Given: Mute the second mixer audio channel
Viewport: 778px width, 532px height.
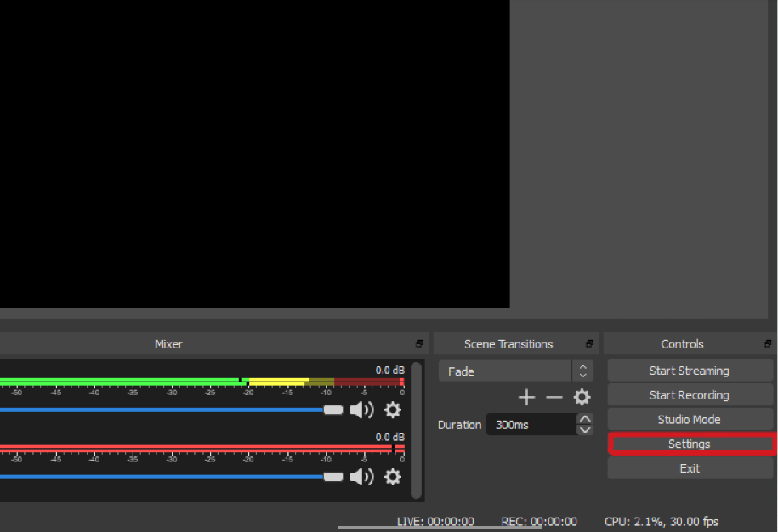Looking at the screenshot, I should click(x=361, y=477).
